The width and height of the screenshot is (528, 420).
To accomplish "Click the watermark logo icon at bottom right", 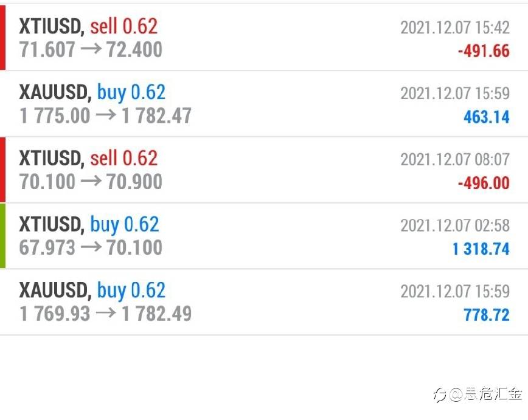I will point(440,394).
